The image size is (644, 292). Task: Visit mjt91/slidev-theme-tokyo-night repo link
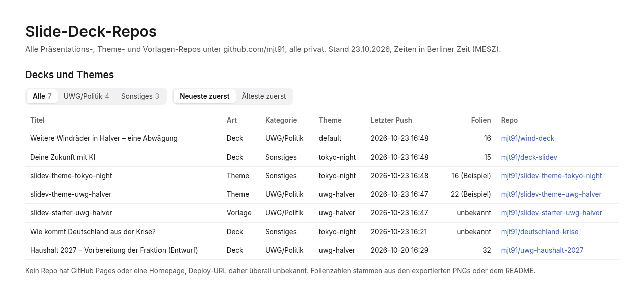click(x=551, y=176)
